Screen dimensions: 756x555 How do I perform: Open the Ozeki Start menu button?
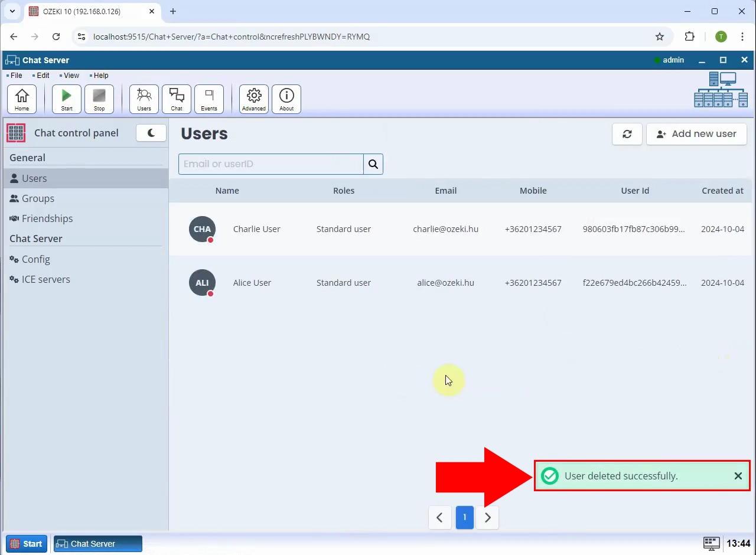pos(27,544)
